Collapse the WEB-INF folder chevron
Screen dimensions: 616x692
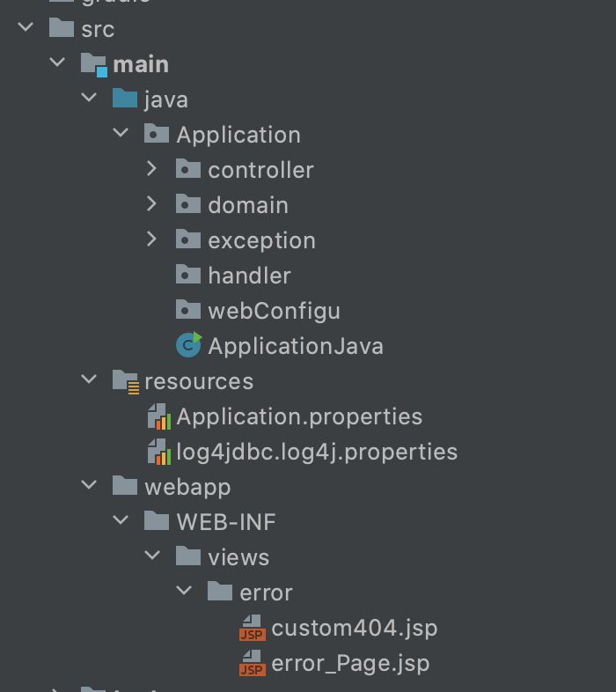pyautogui.click(x=121, y=520)
